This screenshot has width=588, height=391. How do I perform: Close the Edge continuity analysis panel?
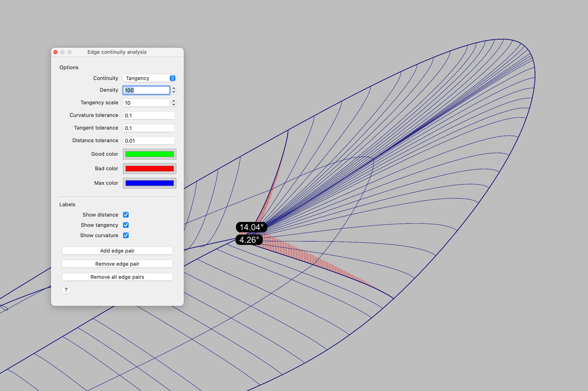(x=55, y=52)
